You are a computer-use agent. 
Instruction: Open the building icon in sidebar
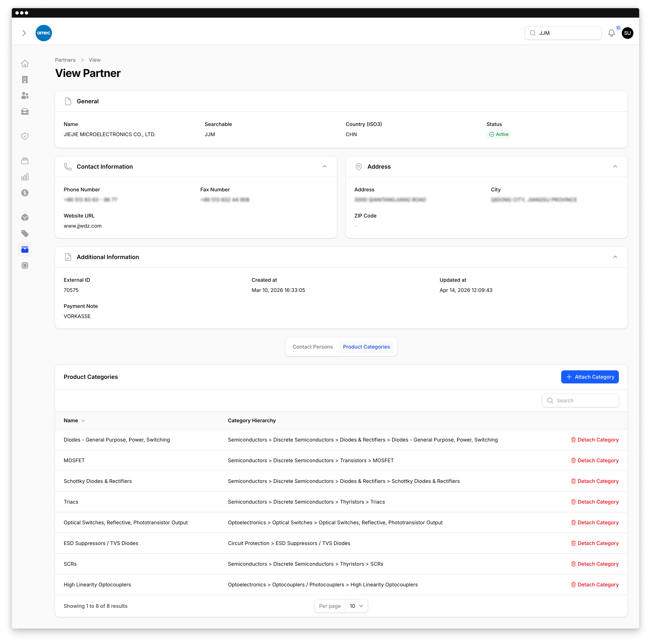[25, 80]
